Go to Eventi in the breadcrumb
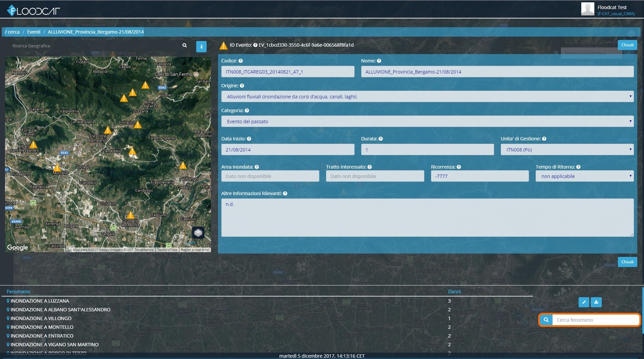 (34, 32)
